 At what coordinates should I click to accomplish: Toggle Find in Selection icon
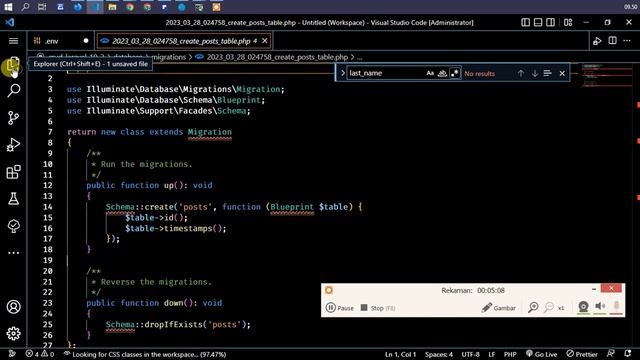[x=548, y=73]
